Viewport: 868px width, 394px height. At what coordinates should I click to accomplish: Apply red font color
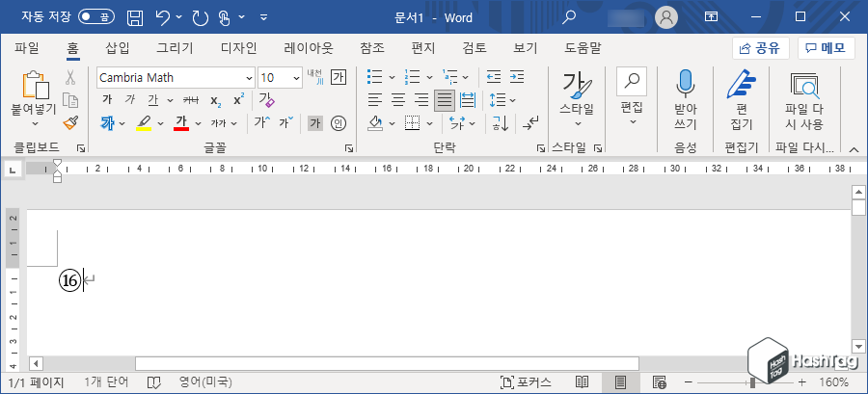click(x=181, y=122)
